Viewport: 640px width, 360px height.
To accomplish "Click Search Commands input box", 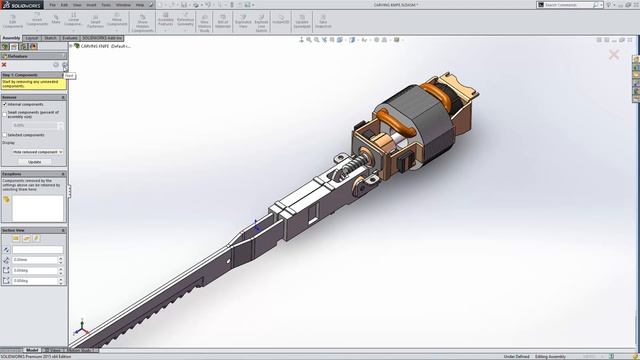I will (x=568, y=5).
